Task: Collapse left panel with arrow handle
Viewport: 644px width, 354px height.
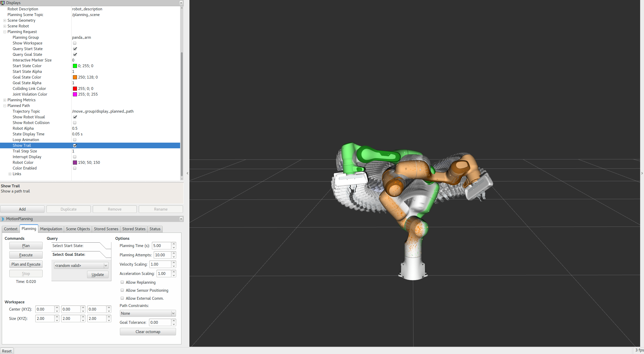Action: (x=187, y=173)
